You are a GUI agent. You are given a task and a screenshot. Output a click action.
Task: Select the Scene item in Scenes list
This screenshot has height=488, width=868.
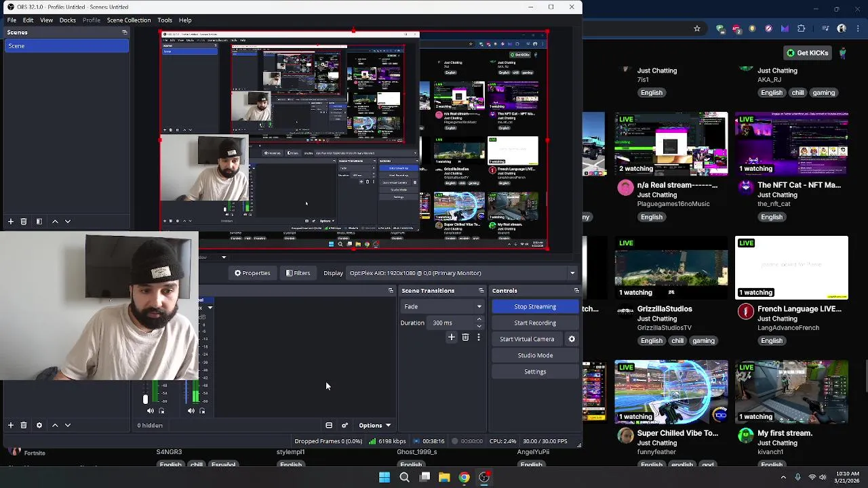(66, 46)
